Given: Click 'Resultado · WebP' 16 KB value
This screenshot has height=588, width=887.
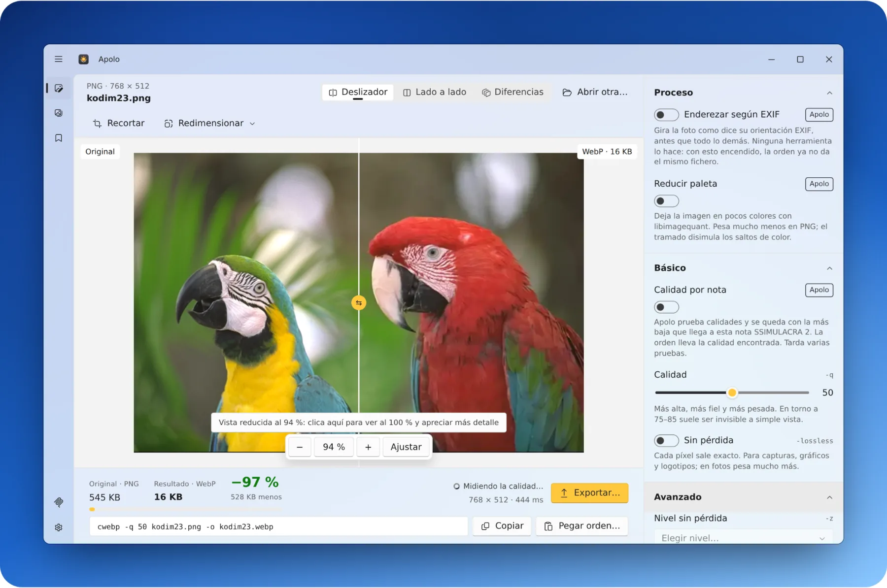Looking at the screenshot, I should pyautogui.click(x=168, y=497).
